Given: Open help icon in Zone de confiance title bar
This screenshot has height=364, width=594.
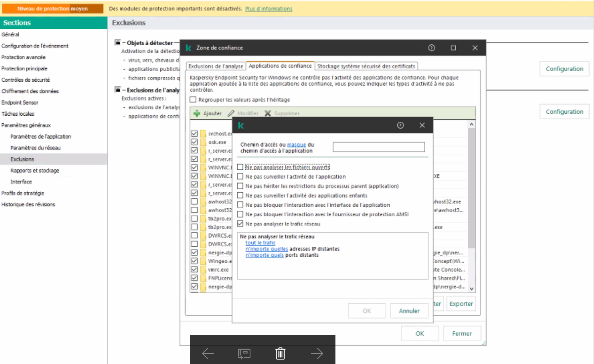Looking at the screenshot, I should click(432, 48).
